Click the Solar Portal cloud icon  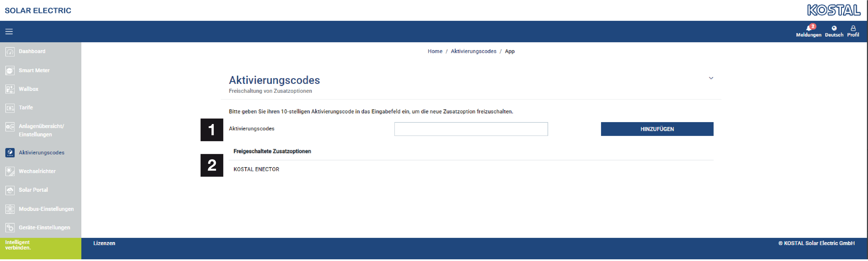click(x=10, y=191)
